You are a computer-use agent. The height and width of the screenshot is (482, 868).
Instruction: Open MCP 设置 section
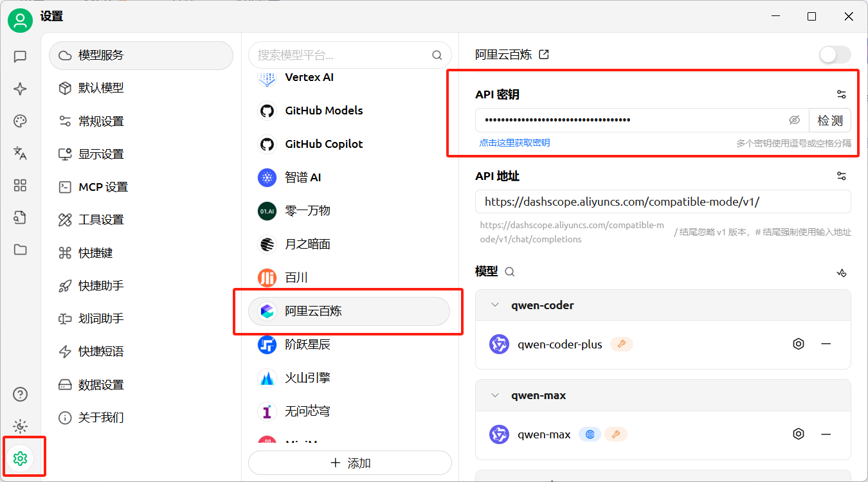click(141, 187)
